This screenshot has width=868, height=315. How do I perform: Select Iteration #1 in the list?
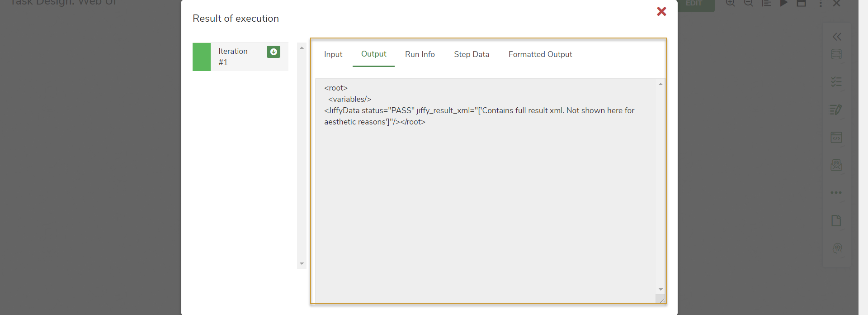(x=233, y=57)
